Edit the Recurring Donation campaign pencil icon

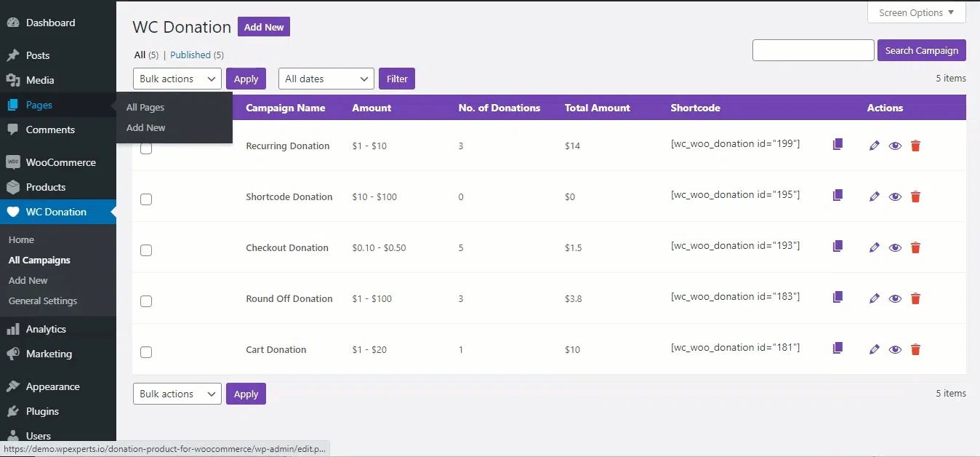pos(875,146)
